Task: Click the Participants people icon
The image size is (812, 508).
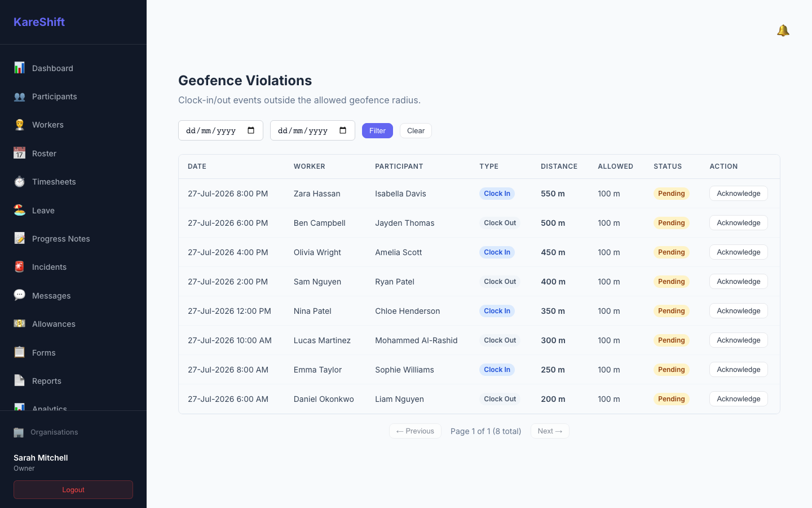Action: click(19, 97)
